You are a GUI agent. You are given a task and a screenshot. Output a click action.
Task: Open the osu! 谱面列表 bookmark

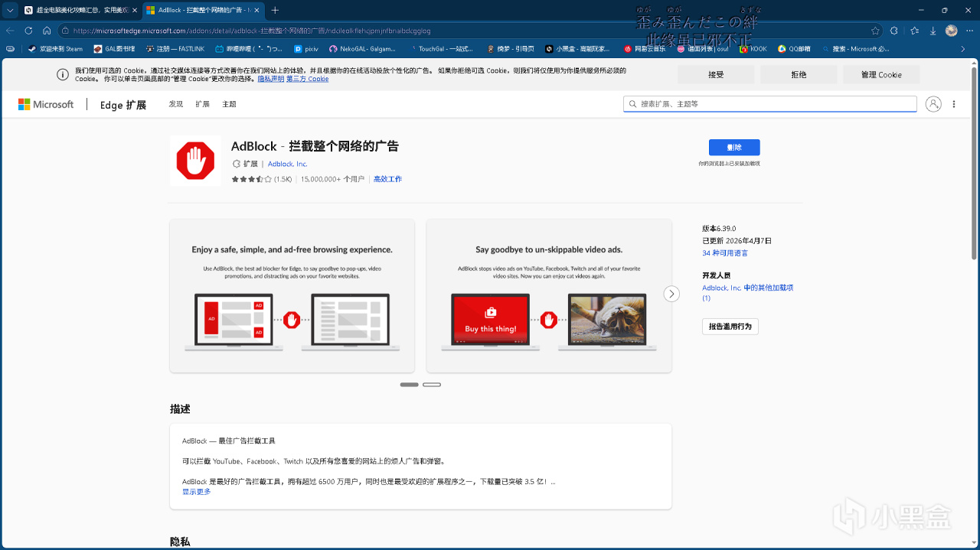tap(703, 49)
